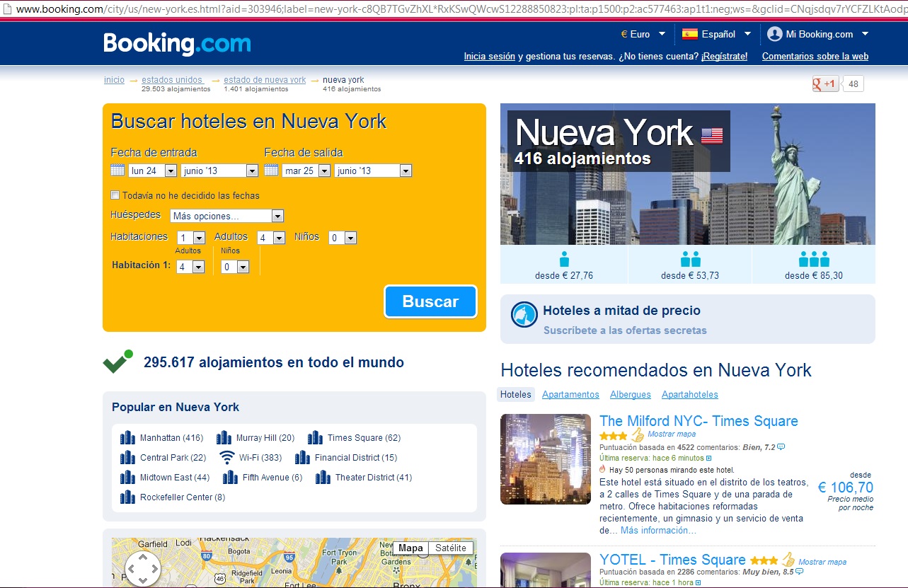Image resolution: width=908 pixels, height=588 pixels.
Task: Open the Euro currency selector
Action: tap(643, 34)
